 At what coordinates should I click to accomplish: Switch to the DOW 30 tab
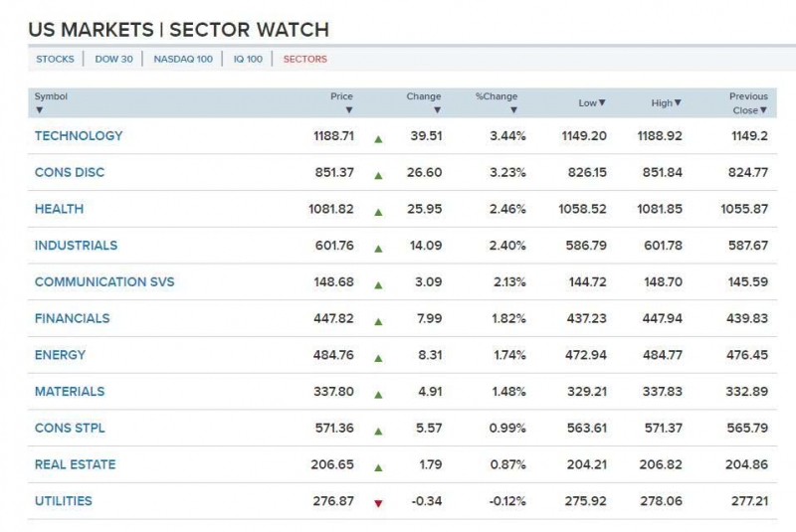tap(113, 59)
